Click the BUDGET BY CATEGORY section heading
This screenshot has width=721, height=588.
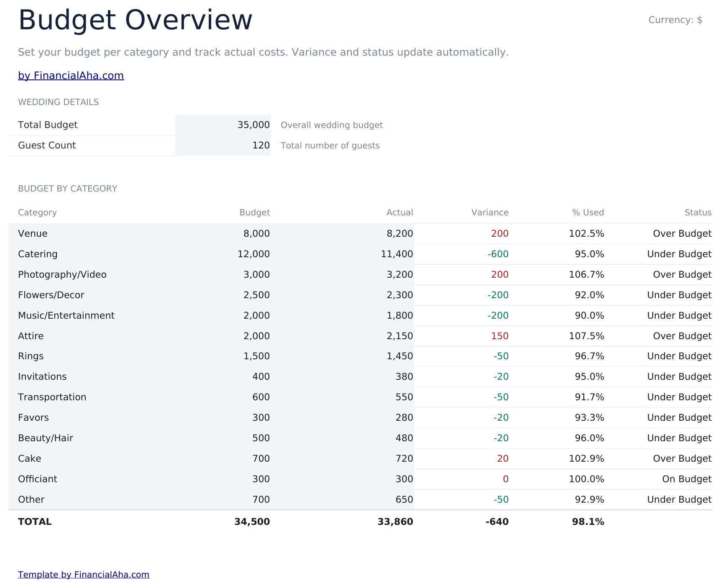pos(67,189)
